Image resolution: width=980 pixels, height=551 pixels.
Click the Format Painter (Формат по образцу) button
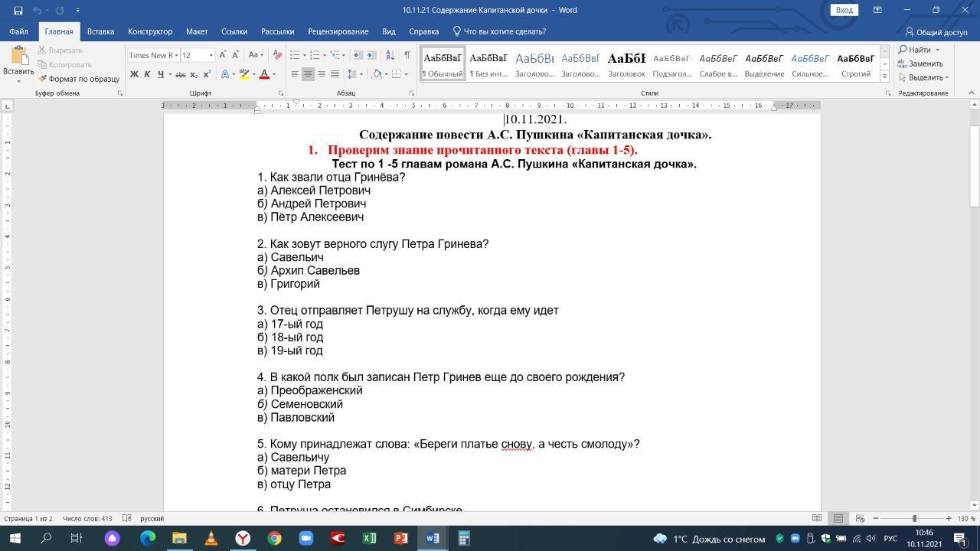[x=80, y=79]
